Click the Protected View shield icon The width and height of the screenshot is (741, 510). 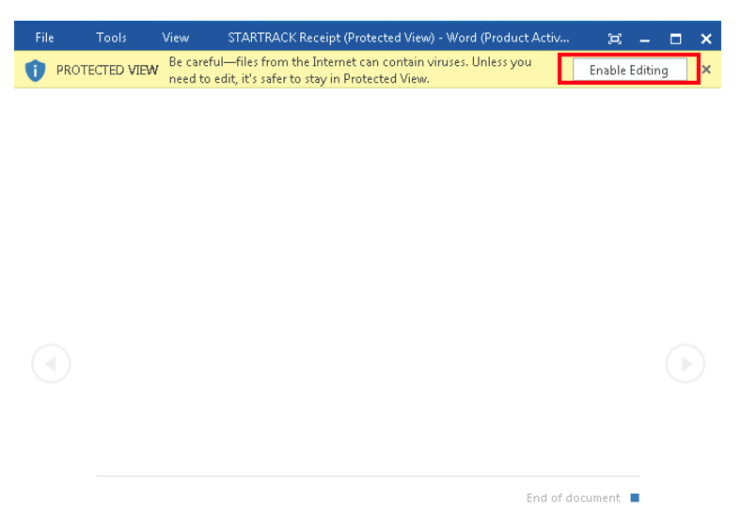[x=35, y=70]
